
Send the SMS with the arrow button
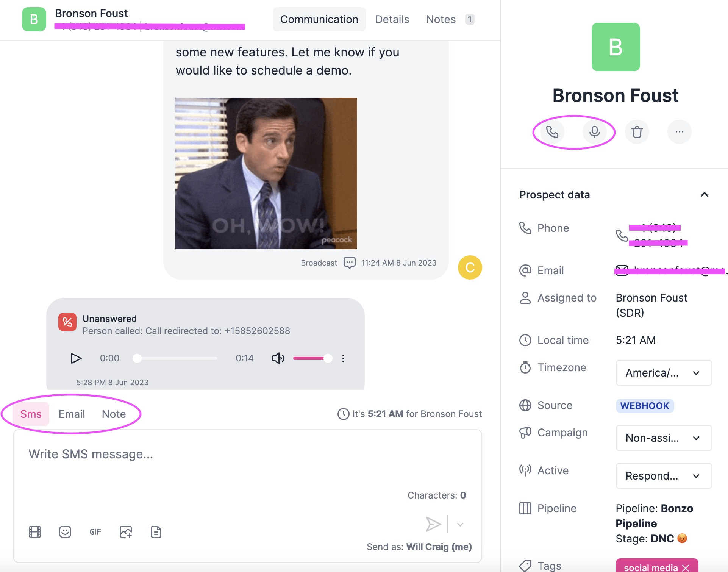433,525
